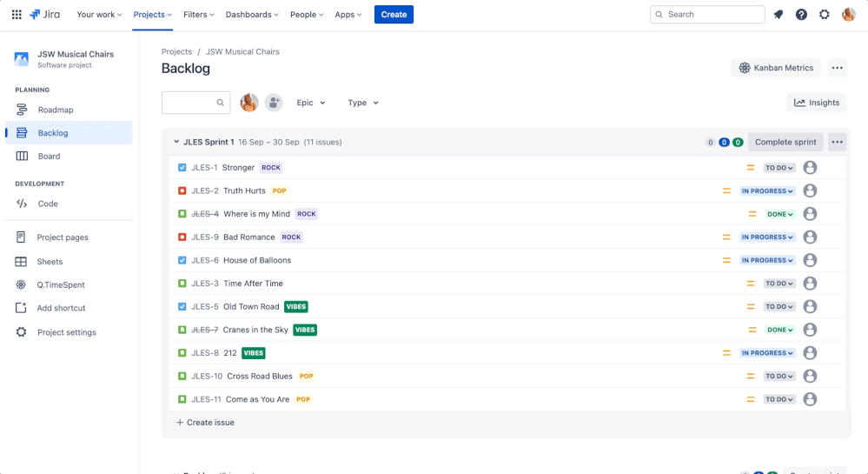Click the Jira logo
868x474 pixels.
pos(45,15)
